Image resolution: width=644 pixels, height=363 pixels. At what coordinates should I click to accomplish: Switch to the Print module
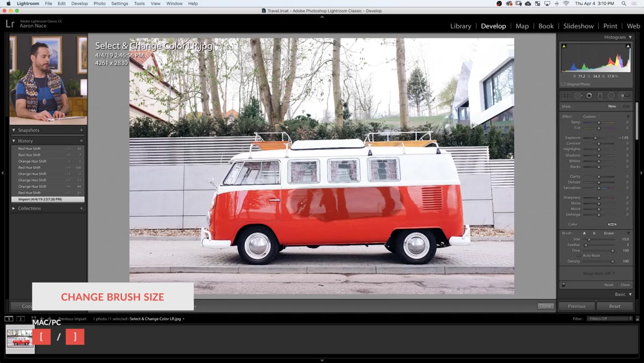[610, 26]
